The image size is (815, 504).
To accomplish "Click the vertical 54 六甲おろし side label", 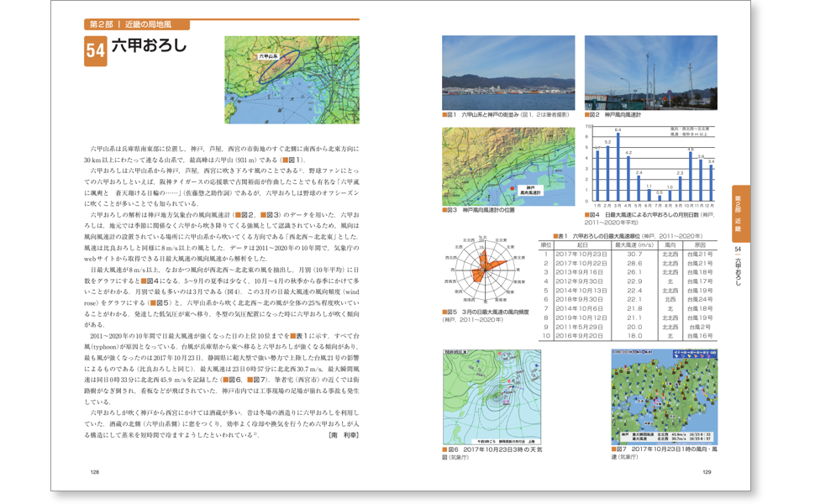I will coord(737,266).
